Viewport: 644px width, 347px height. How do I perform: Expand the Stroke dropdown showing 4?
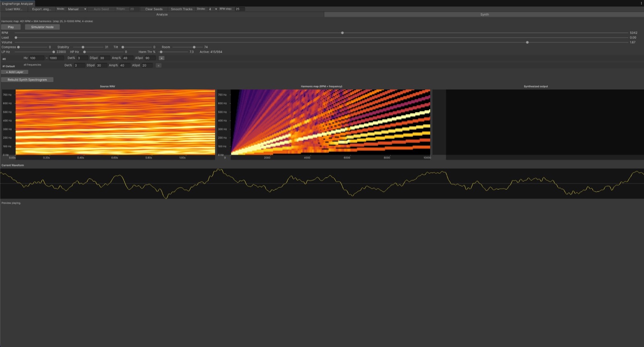[x=213, y=9]
